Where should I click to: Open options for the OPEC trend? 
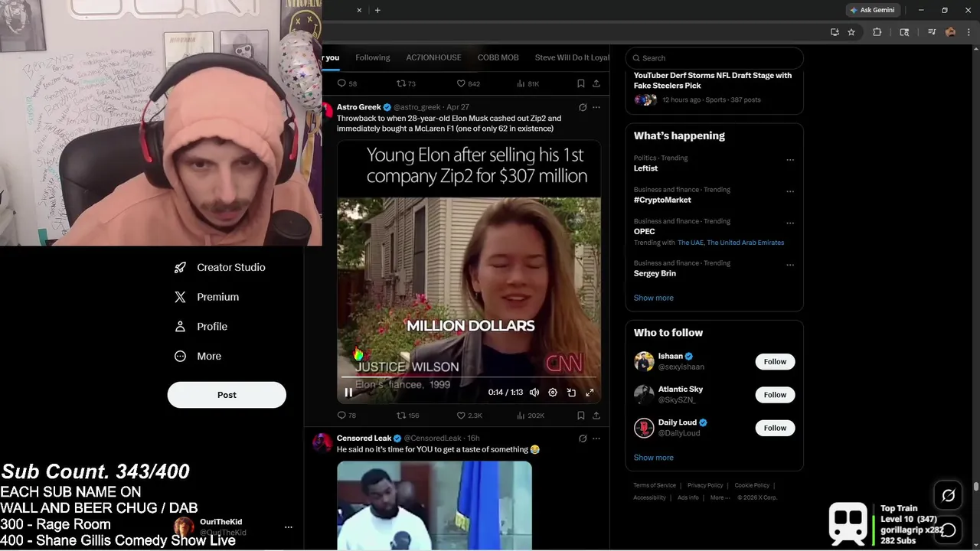tap(790, 223)
